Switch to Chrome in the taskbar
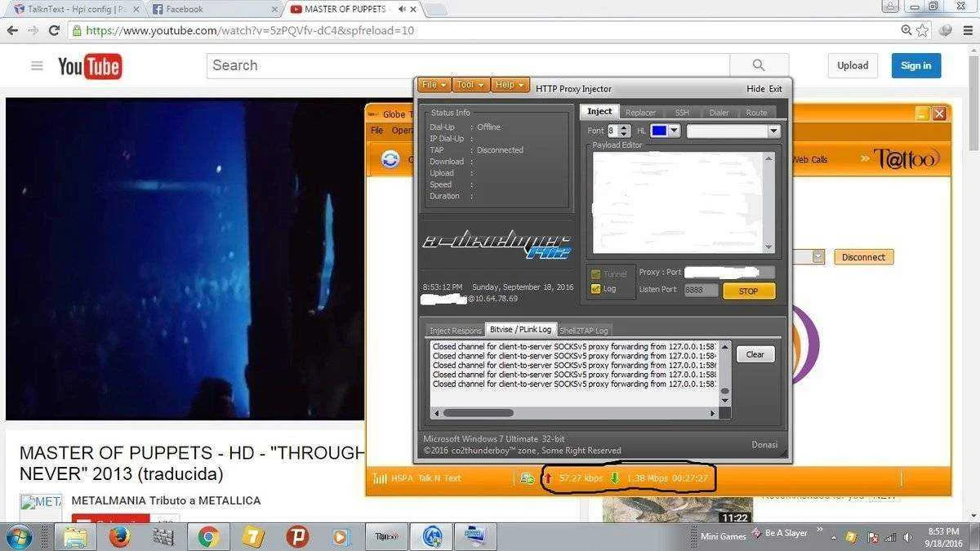This screenshot has width=980, height=551. coord(208,537)
